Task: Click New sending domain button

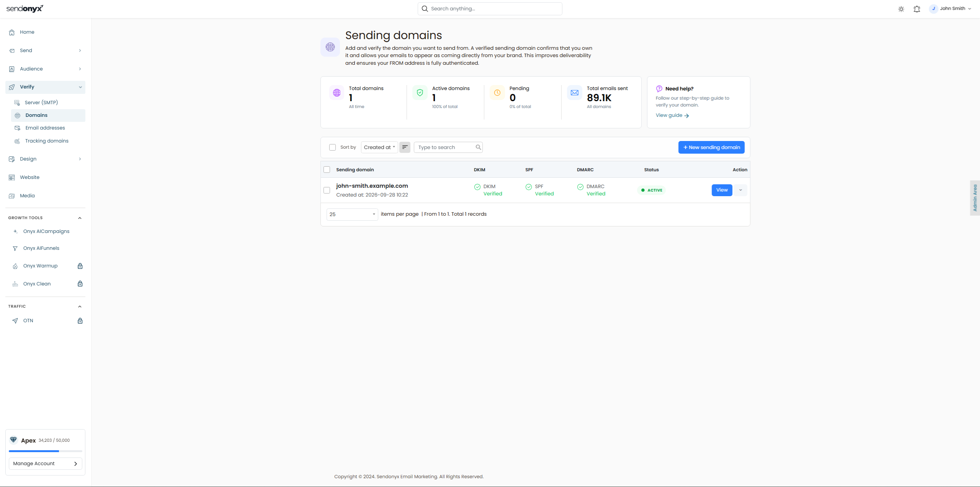Action: pyautogui.click(x=711, y=147)
